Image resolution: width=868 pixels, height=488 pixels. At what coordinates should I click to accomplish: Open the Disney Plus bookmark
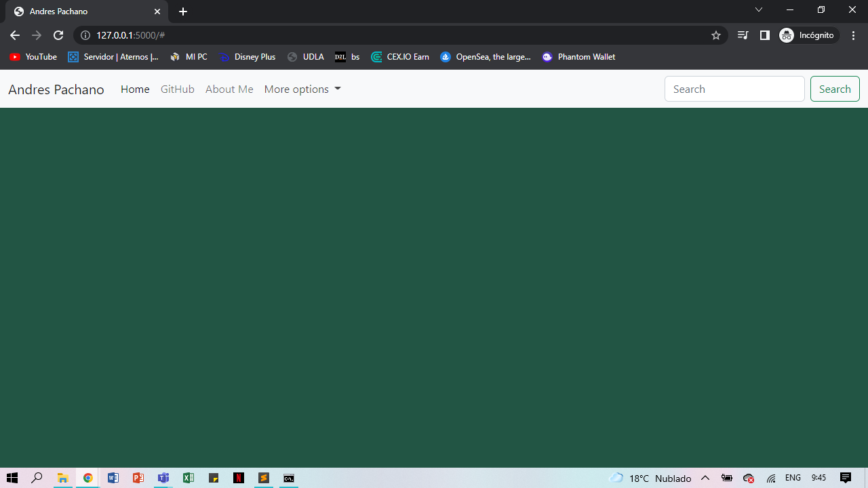[248, 57]
